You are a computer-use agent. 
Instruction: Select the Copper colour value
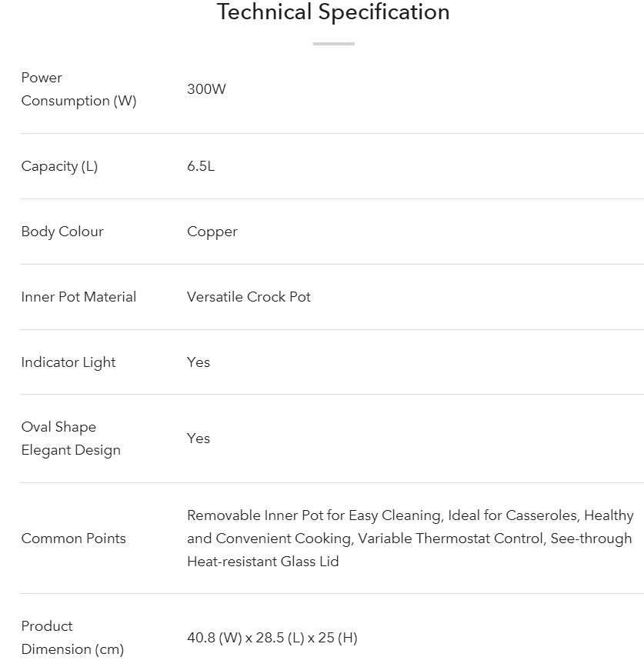point(212,232)
